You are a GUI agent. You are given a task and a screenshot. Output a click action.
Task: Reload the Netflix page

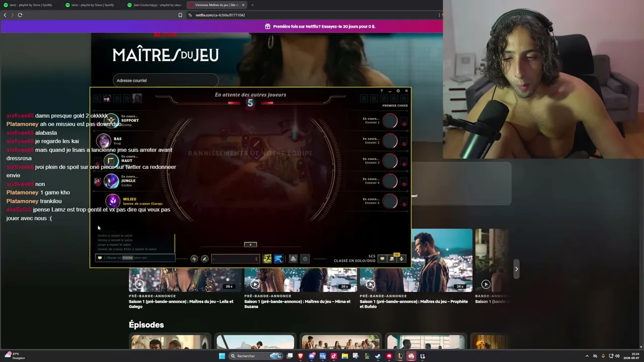click(x=20, y=15)
